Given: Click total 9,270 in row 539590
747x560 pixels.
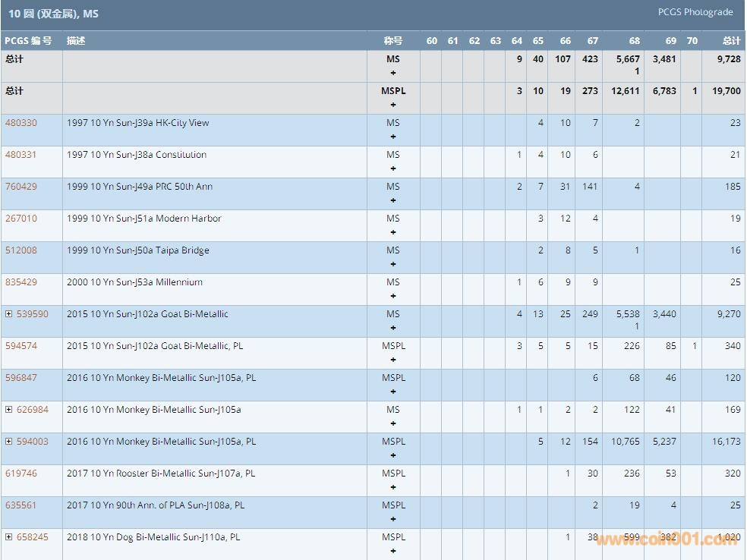Looking at the screenshot, I should pos(729,314).
